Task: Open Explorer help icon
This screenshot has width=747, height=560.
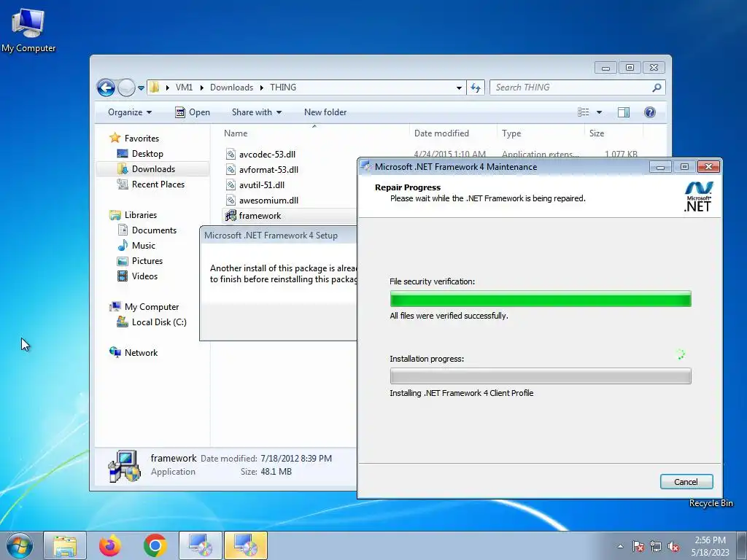Action: tap(650, 112)
